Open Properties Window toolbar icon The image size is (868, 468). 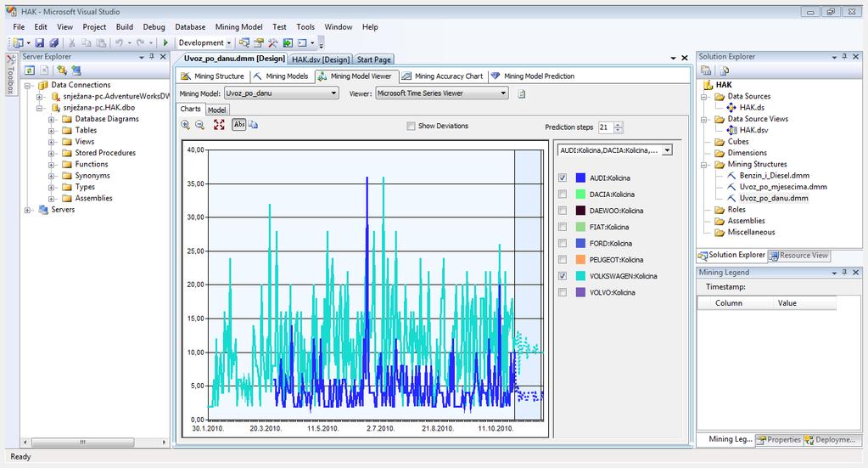point(259,42)
